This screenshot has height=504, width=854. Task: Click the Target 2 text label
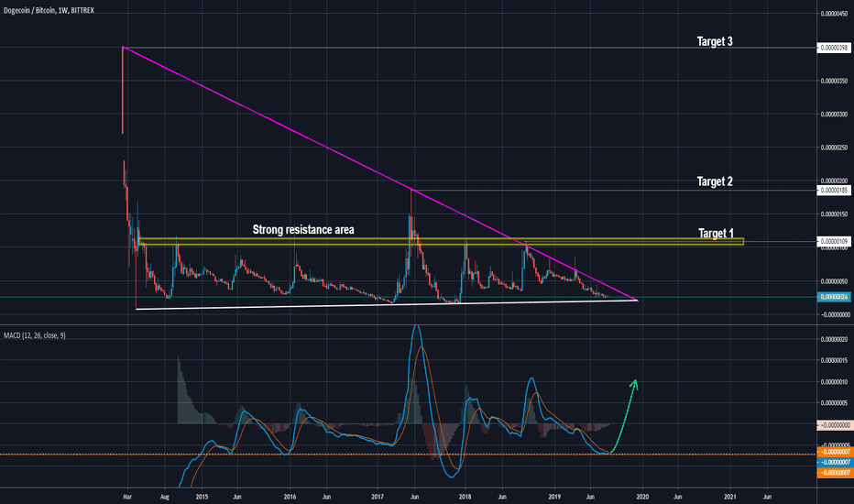pyautogui.click(x=715, y=181)
